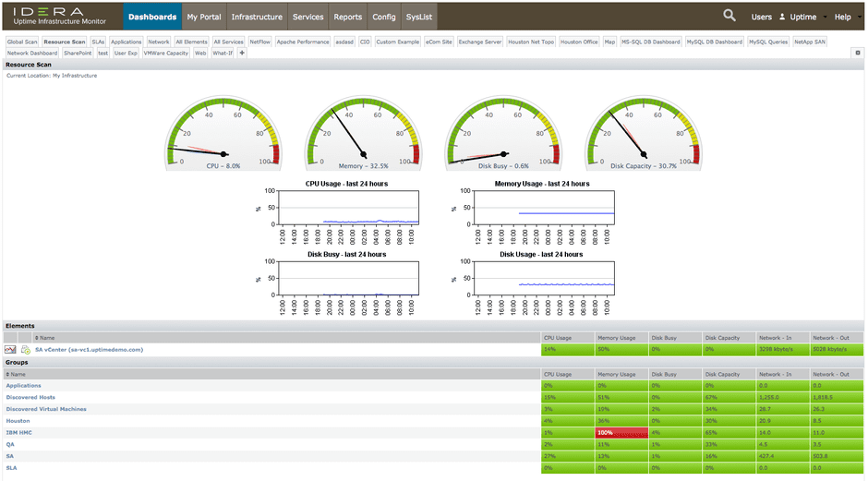Open the SA vCenter element link
This screenshot has width=868, height=481.
90,350
